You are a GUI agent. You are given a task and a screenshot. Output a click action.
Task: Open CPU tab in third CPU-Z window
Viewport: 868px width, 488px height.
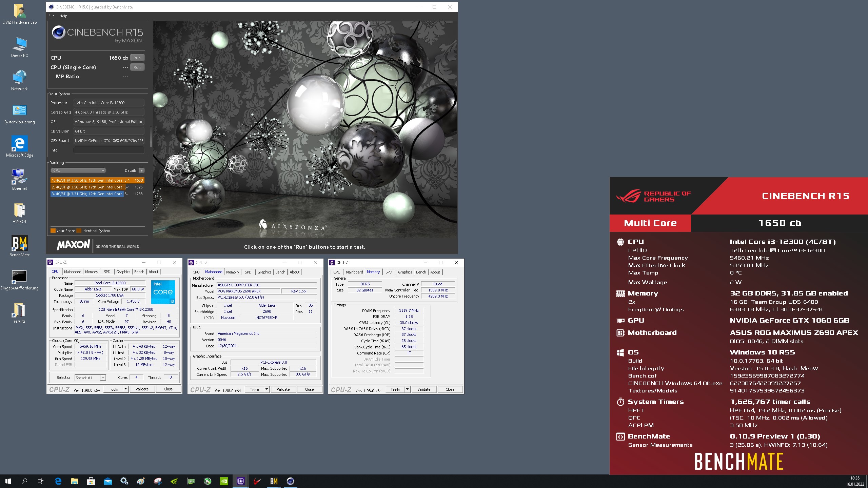(337, 272)
